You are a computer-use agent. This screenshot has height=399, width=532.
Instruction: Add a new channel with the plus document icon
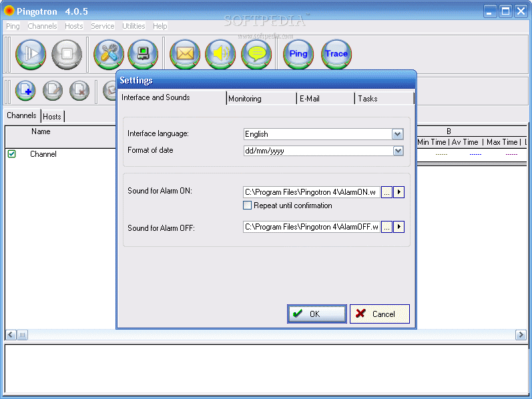click(25, 91)
